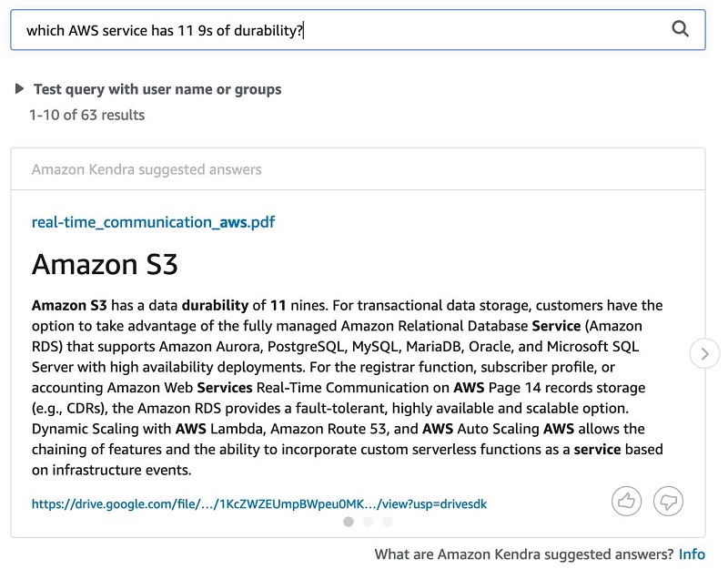This screenshot has width=728, height=569.
Task: Open the Info link about suggested answers
Action: pyautogui.click(x=692, y=554)
